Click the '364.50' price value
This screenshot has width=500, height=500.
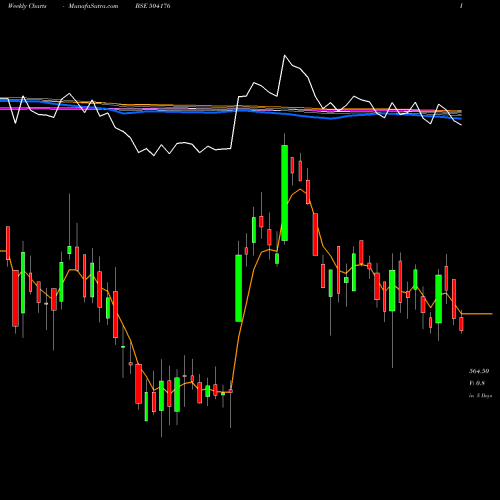479,371
